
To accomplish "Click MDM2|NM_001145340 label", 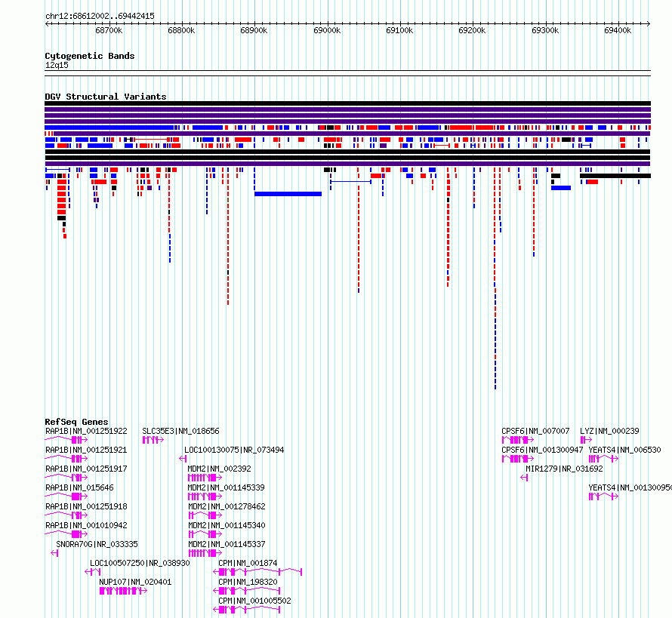I will coord(227,525).
